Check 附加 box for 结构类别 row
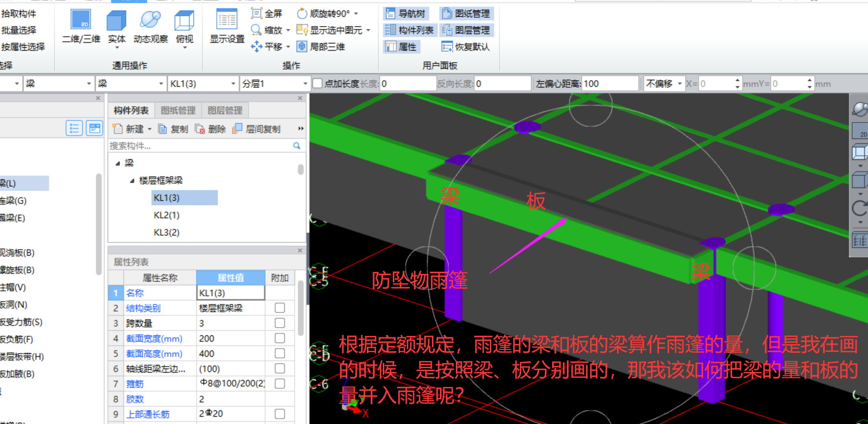This screenshot has height=424, width=868. tap(279, 308)
